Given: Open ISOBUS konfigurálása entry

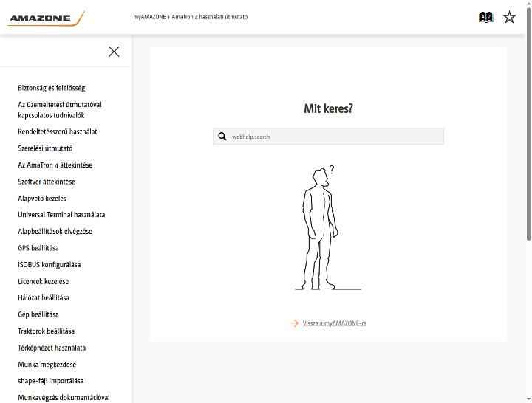Looking at the screenshot, I should pyautogui.click(x=50, y=265).
